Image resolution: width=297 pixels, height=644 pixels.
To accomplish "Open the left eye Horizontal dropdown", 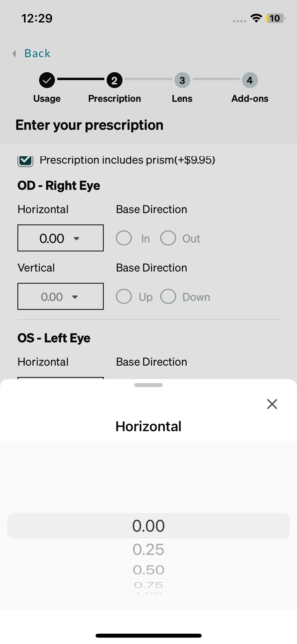I will (60, 378).
